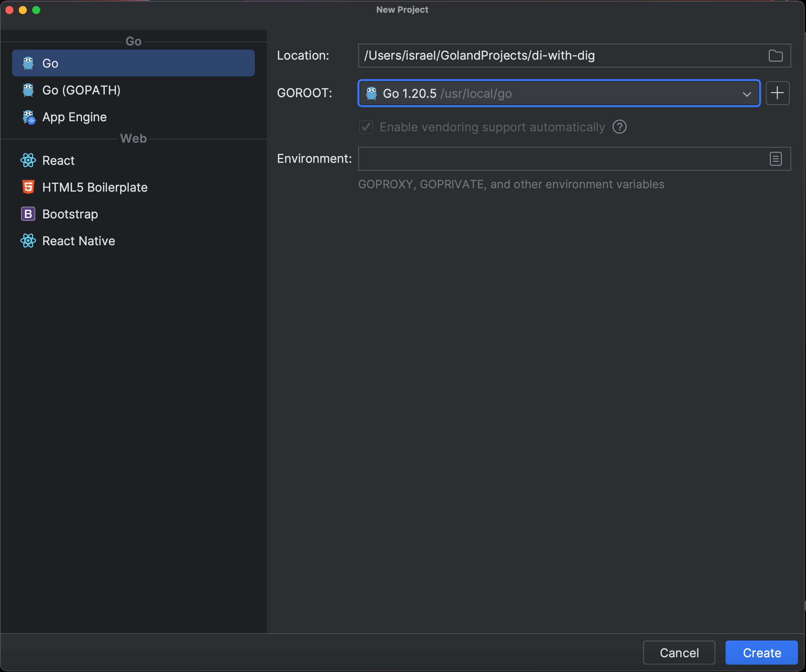This screenshot has height=672, width=806.
Task: Select the App Engine project icon
Action: (28, 116)
